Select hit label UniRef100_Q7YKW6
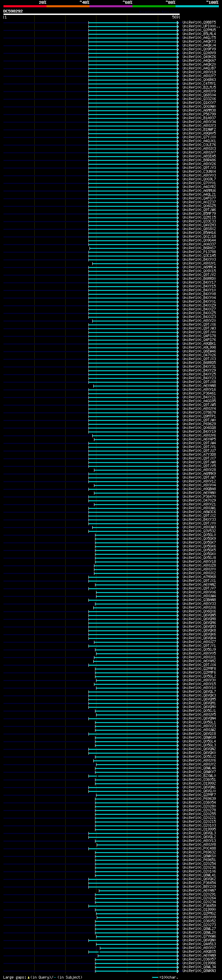This screenshot has height=980, width=222. click(199, 937)
